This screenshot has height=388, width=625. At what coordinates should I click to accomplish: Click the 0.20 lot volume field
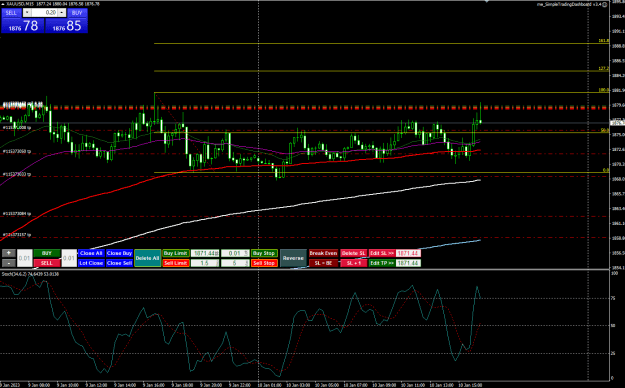click(x=45, y=13)
